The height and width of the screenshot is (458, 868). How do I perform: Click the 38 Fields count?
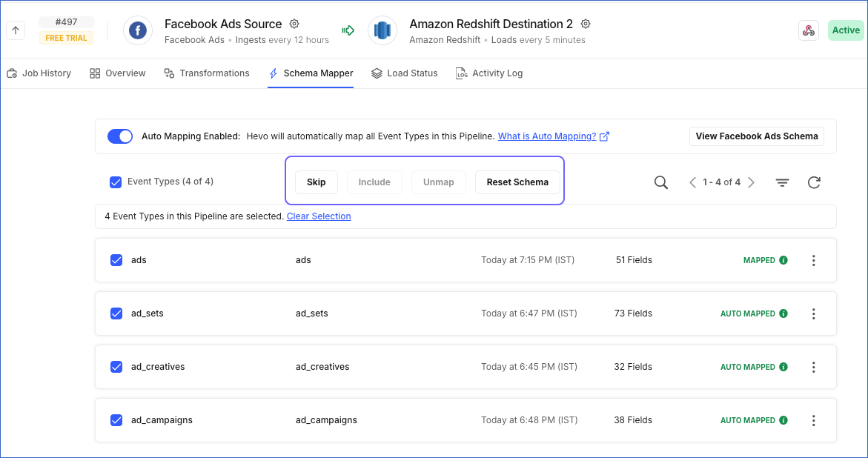point(633,419)
